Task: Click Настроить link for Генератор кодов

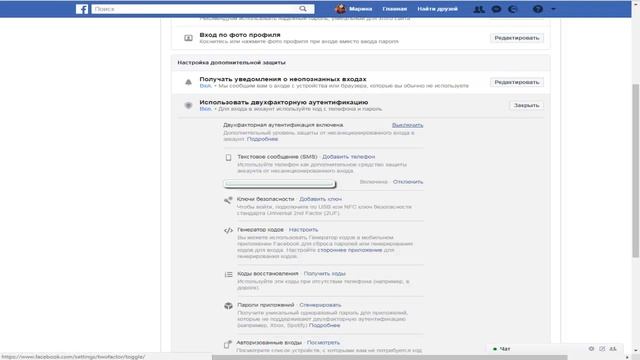Action: click(x=303, y=230)
